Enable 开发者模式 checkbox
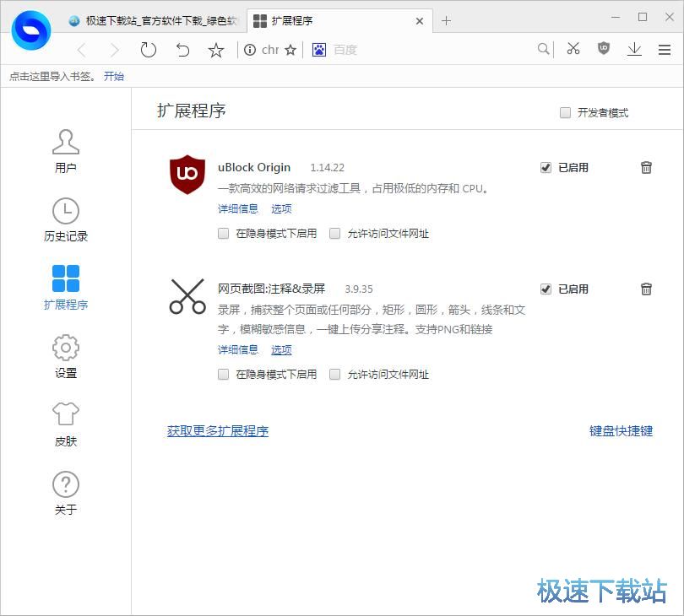Viewport: 684px width, 616px height. (565, 113)
